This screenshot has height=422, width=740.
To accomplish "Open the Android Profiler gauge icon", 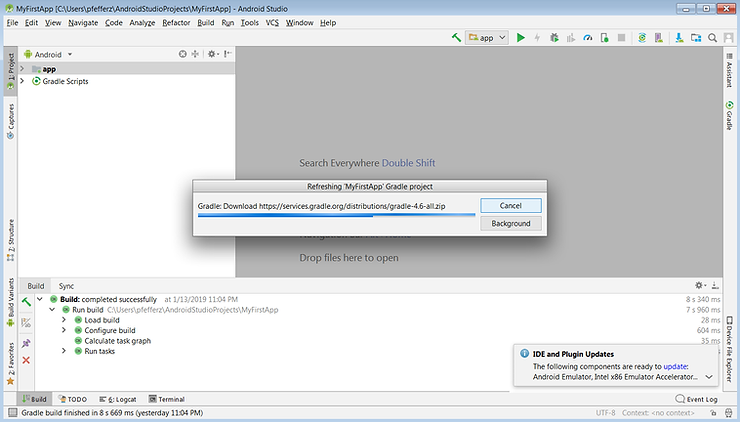I will click(x=588, y=38).
